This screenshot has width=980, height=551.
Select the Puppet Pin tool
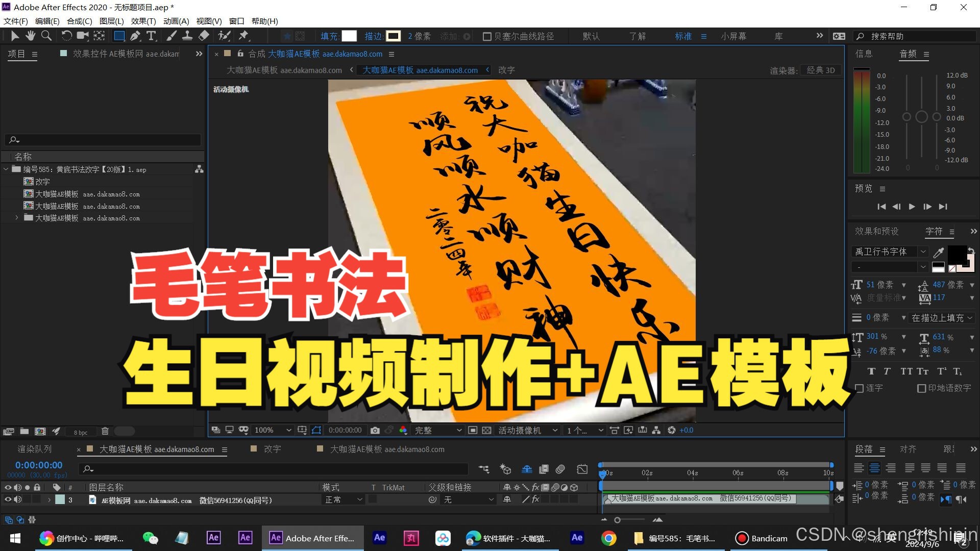click(243, 36)
